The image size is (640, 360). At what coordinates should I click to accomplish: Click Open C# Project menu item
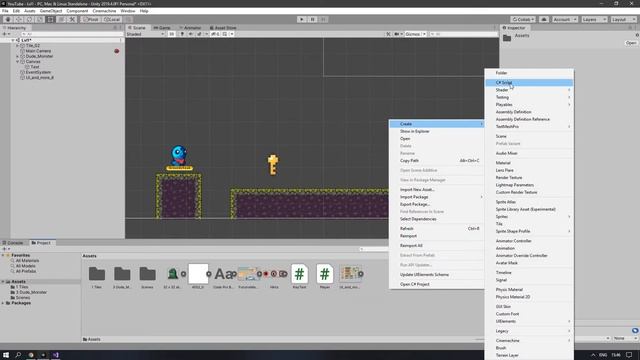tap(437, 284)
